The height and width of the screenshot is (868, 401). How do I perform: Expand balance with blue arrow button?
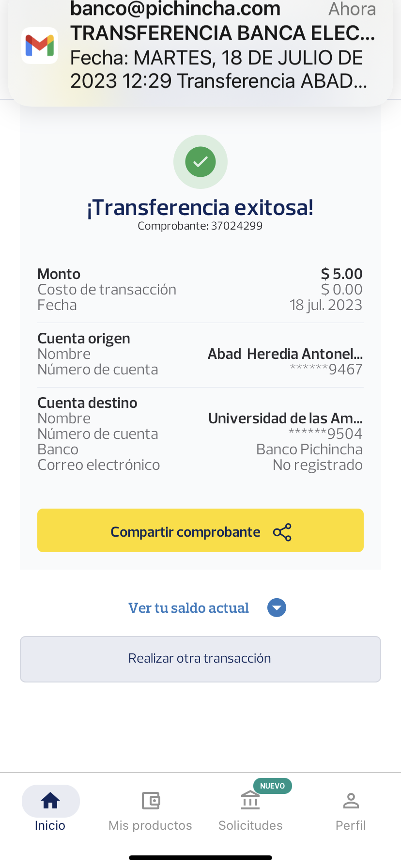click(x=277, y=608)
